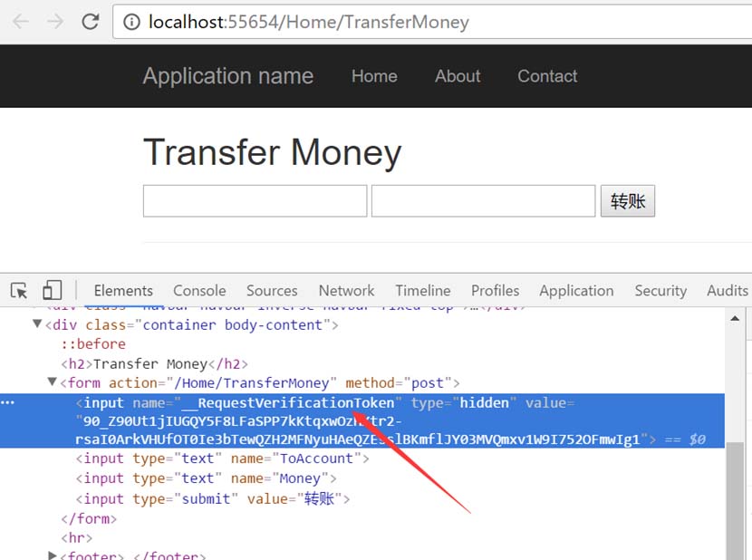Open the About navigation link
The width and height of the screenshot is (752, 560).
[458, 76]
